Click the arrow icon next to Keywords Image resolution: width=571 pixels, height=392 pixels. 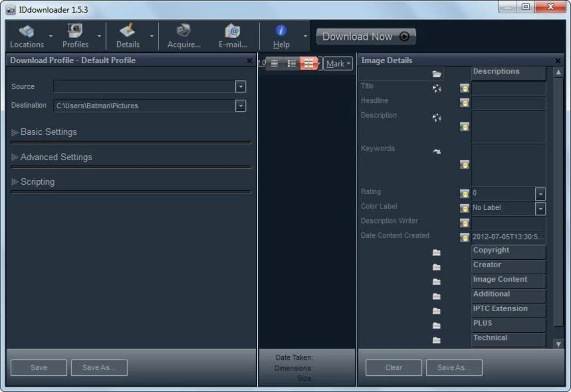pos(437,151)
